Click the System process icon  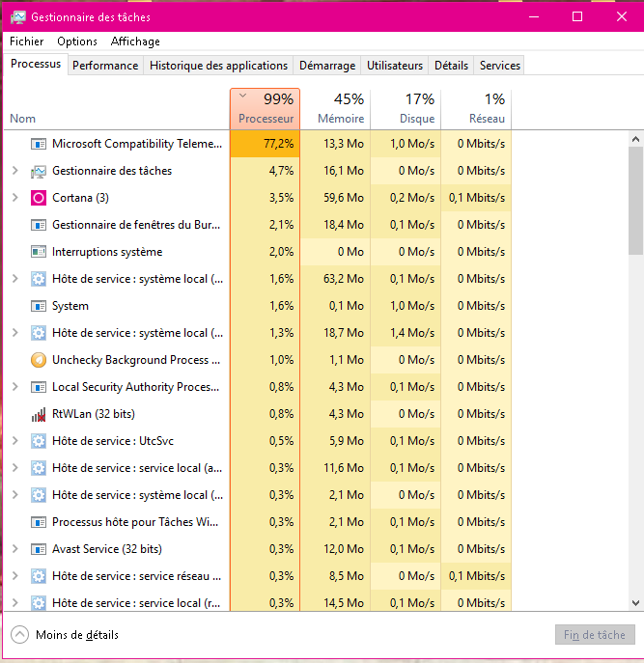click(x=39, y=306)
